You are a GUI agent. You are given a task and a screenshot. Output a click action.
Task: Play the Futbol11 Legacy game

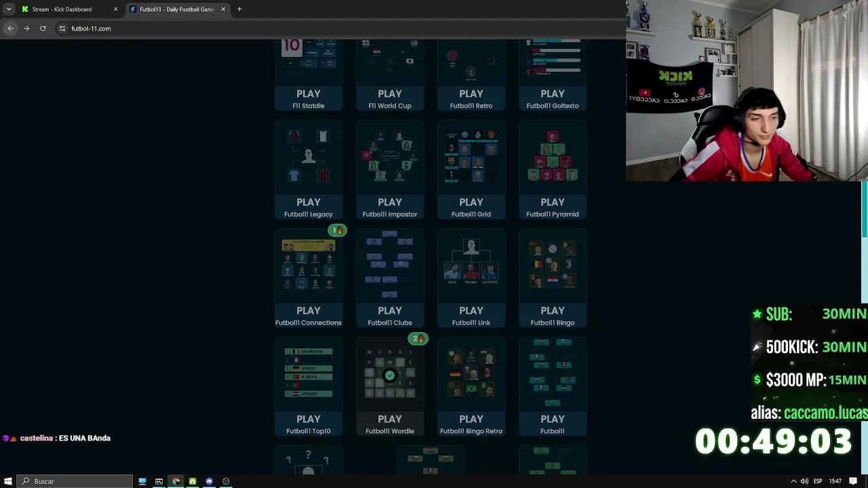pyautogui.click(x=309, y=203)
